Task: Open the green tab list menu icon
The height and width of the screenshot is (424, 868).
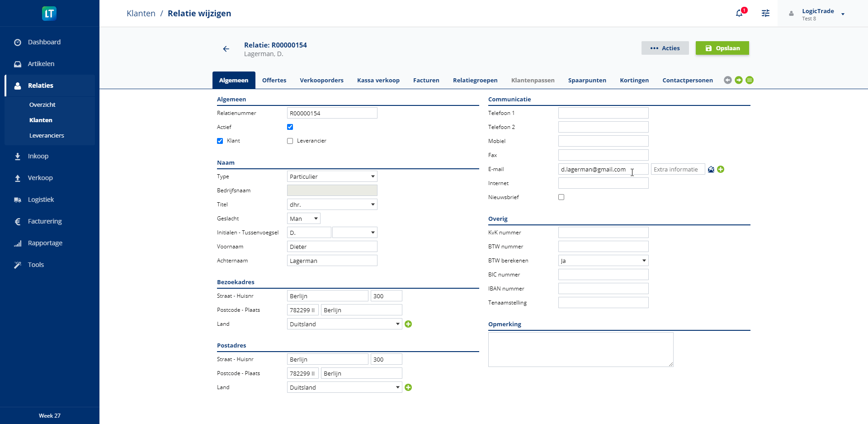Action: pos(750,80)
